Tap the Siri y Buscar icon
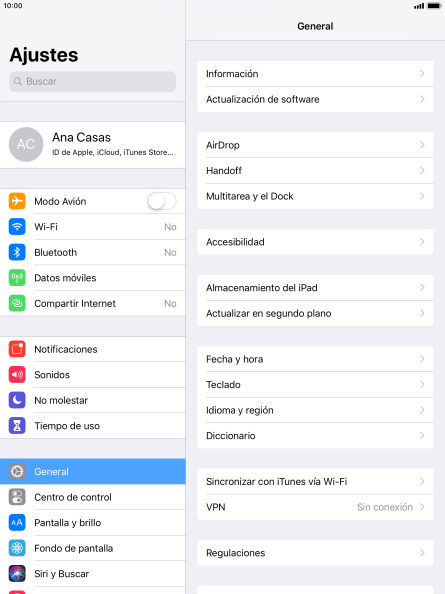 (x=17, y=574)
